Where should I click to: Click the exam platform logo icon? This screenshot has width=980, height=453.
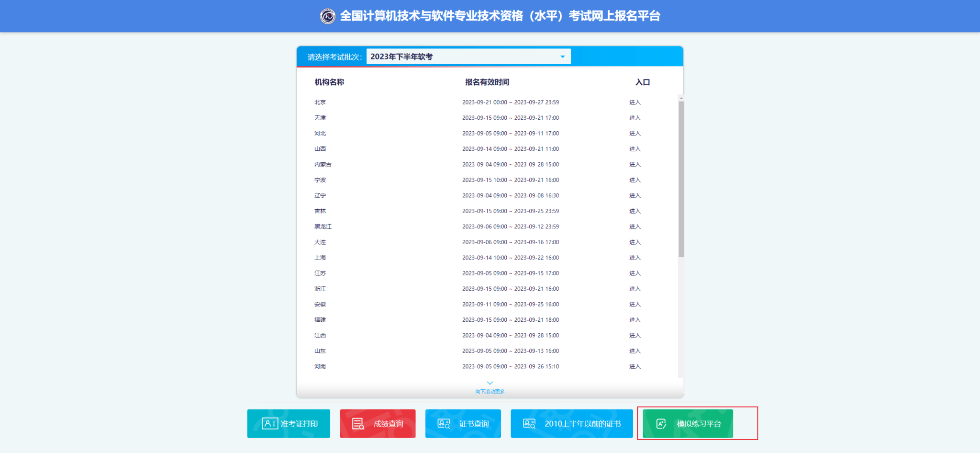pyautogui.click(x=328, y=16)
